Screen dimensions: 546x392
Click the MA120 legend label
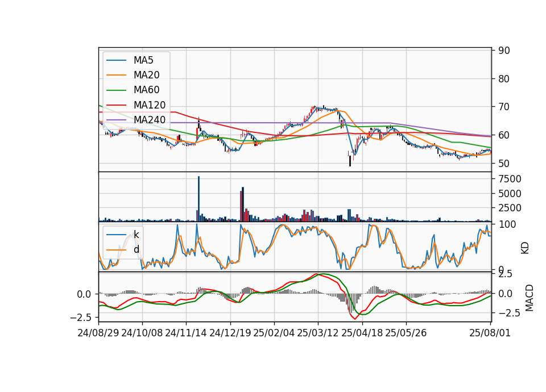[150, 105]
